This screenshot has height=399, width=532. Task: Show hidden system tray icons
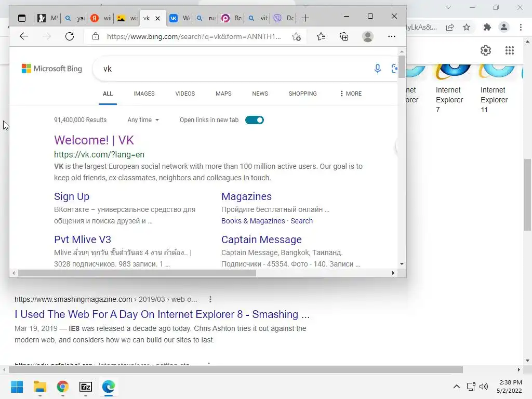pyautogui.click(x=457, y=387)
